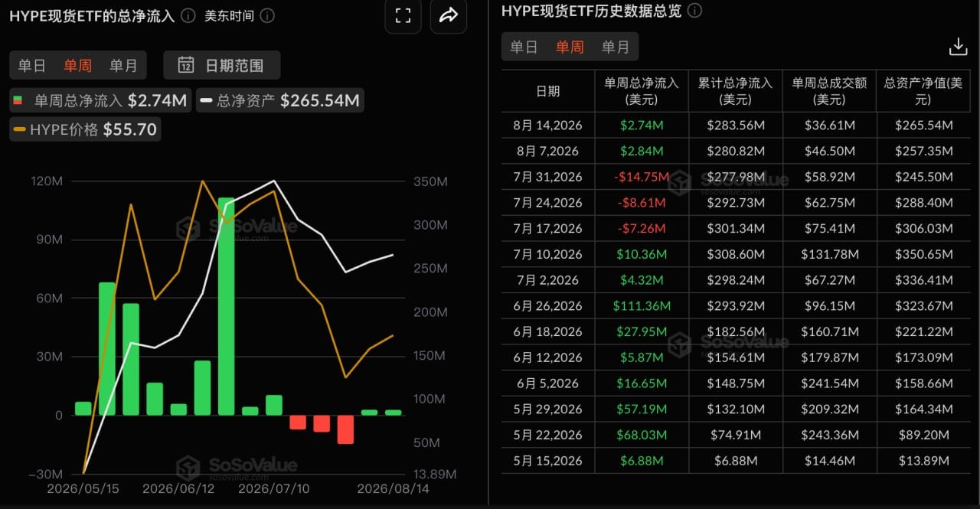Click the $13.89M net asset cell
Image resolution: width=980 pixels, height=509 pixels.
coord(923,461)
